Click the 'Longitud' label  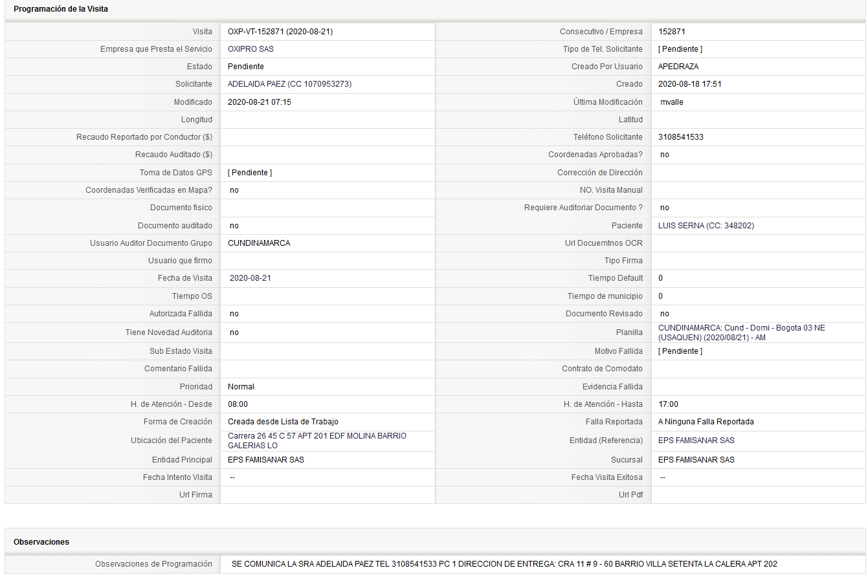tap(197, 120)
